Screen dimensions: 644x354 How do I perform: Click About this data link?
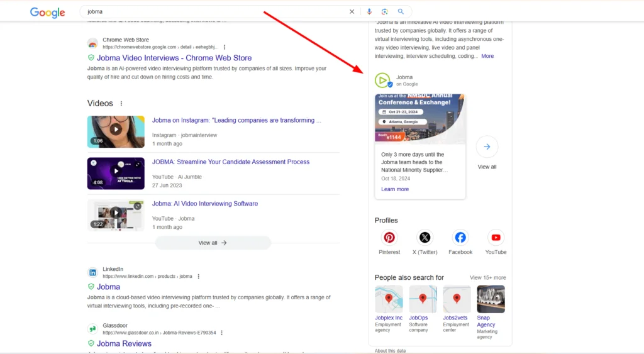tap(390, 351)
